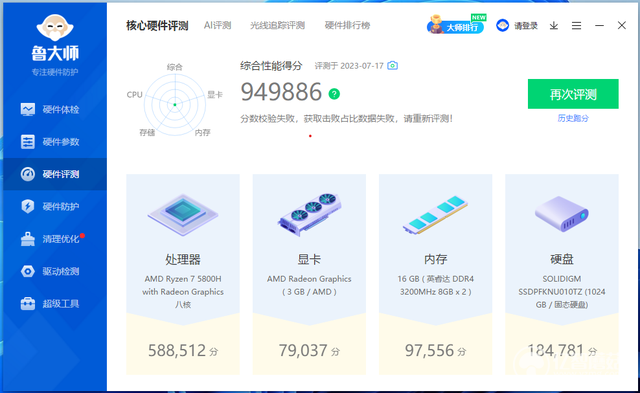The height and width of the screenshot is (393, 640).
Task: Click the 大师排行 trophy badge
Action: [456, 25]
